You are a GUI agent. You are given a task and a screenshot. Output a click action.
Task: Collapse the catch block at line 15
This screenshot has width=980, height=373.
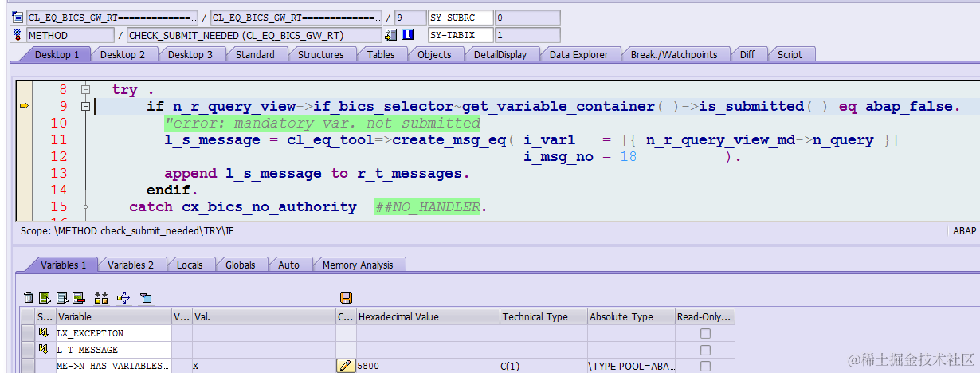coord(85,206)
